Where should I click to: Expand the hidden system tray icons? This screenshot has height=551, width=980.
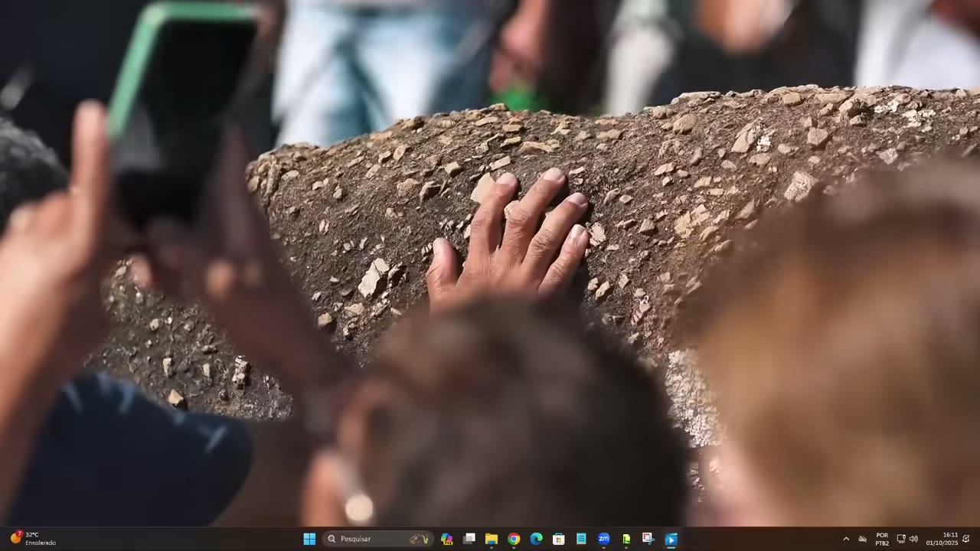pos(846,539)
